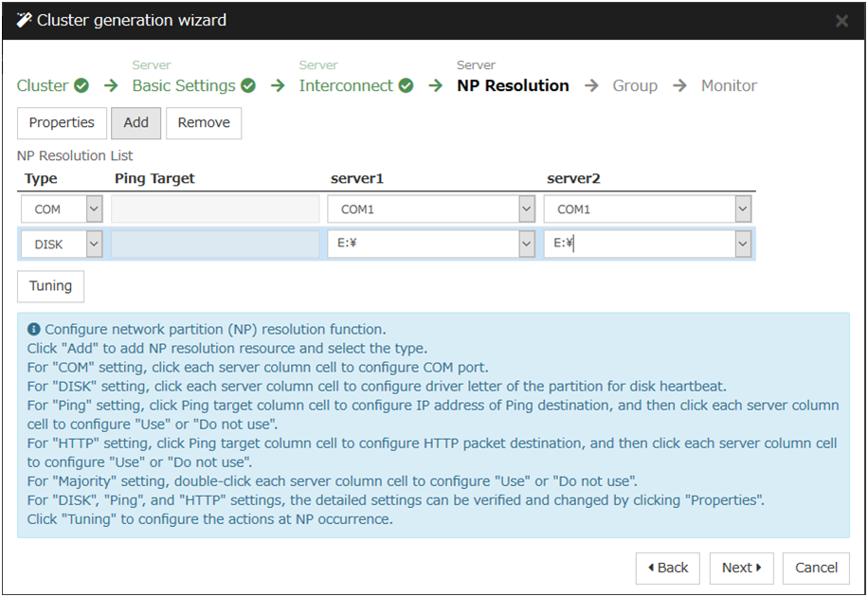This screenshot has width=868, height=597.
Task: Go to the Cluster wizard step
Action: tap(43, 86)
